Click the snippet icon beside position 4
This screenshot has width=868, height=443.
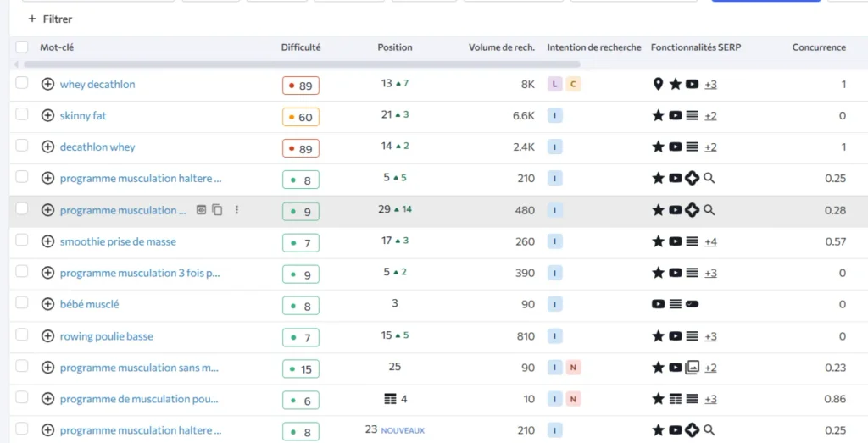click(x=390, y=399)
